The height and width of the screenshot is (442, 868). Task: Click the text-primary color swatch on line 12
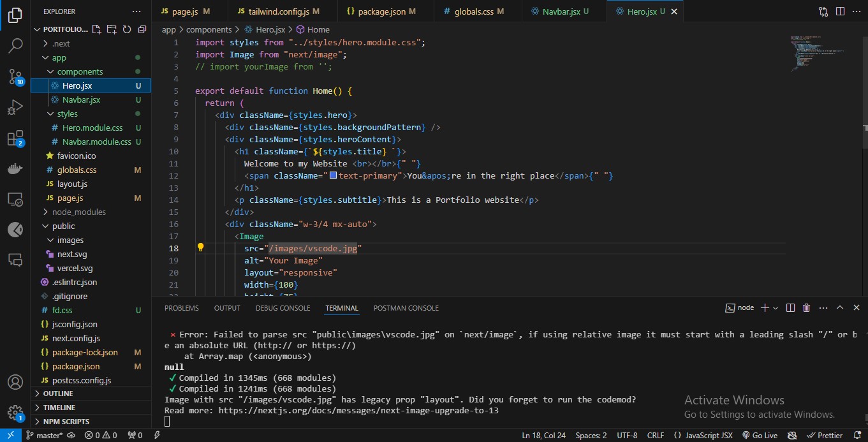(333, 175)
